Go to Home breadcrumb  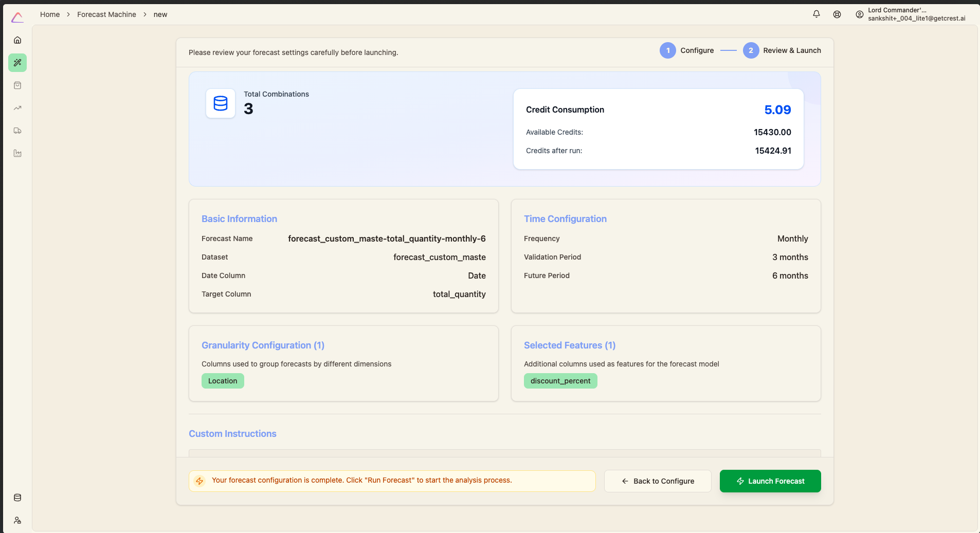[50, 14]
